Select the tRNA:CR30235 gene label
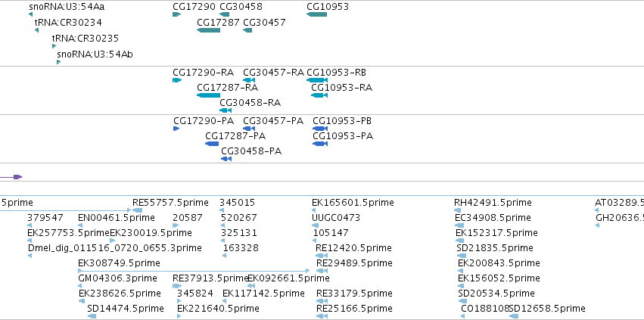 coord(86,38)
